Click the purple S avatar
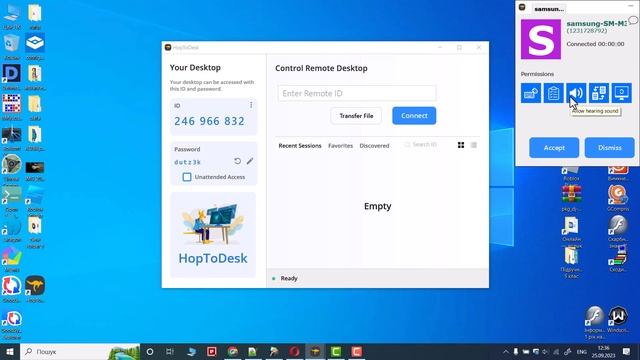Screen dimensions: 640x360 (x=541, y=39)
